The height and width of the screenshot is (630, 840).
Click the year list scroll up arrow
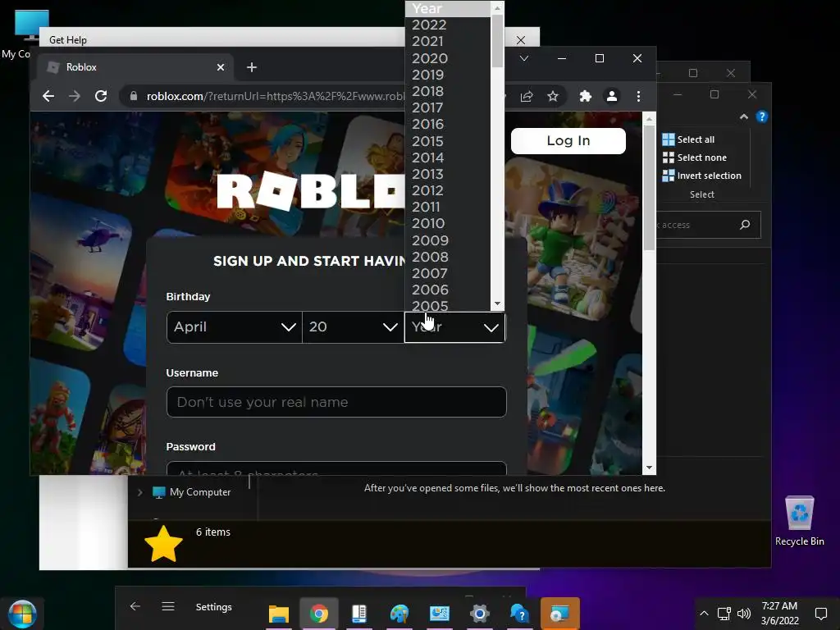click(497, 7)
